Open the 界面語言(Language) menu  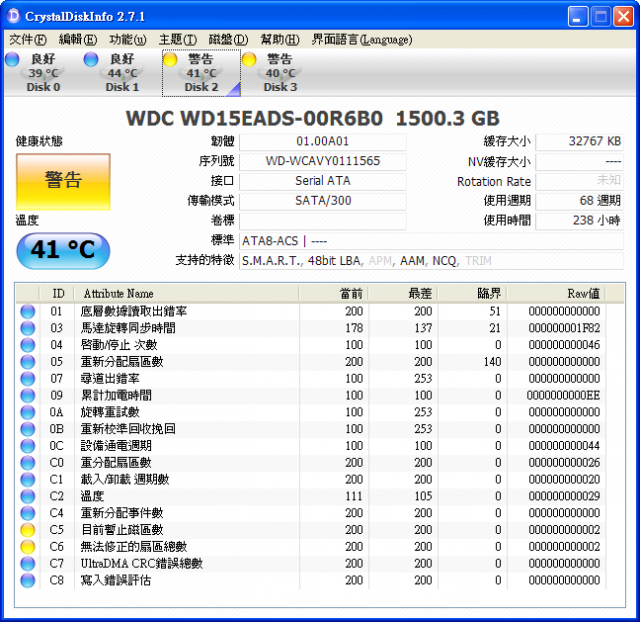click(x=362, y=40)
